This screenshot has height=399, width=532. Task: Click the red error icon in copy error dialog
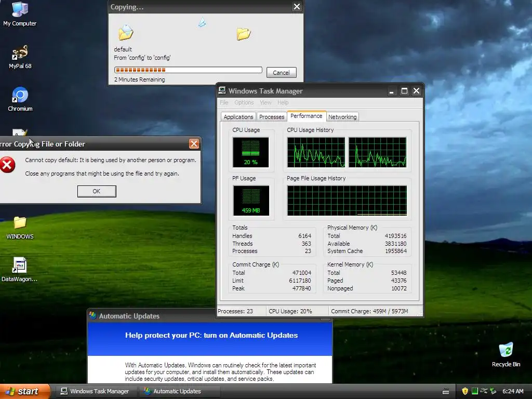click(7, 165)
